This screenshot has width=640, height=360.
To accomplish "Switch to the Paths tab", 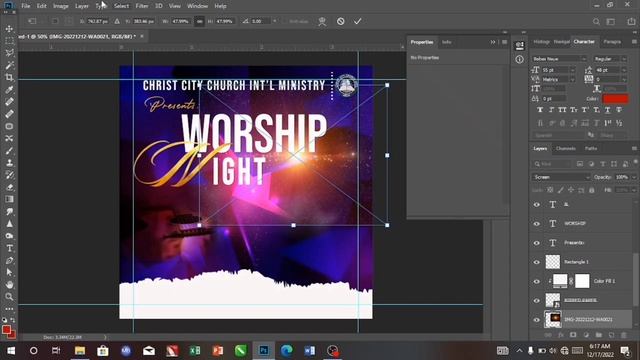I will [x=591, y=149].
